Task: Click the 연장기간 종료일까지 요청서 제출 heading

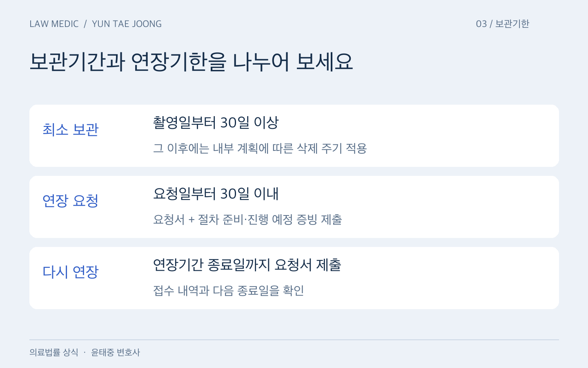Action: point(247,265)
